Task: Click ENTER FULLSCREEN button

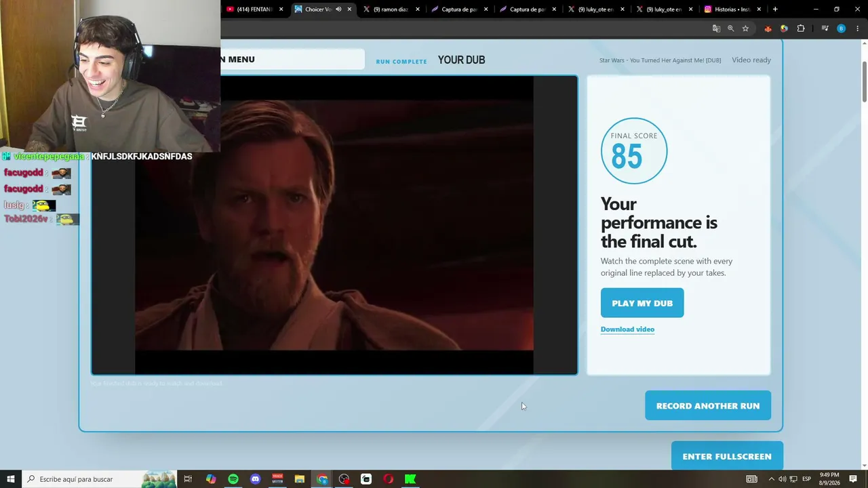Action: pos(727,456)
